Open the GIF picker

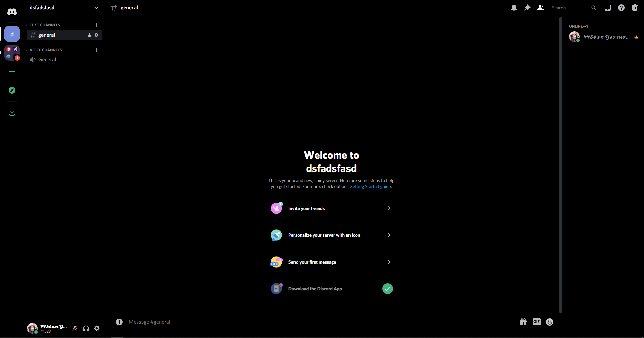536,322
